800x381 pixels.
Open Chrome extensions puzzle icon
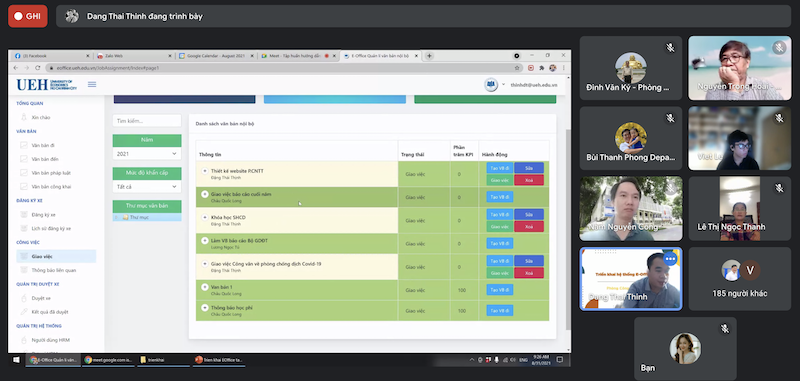point(542,67)
